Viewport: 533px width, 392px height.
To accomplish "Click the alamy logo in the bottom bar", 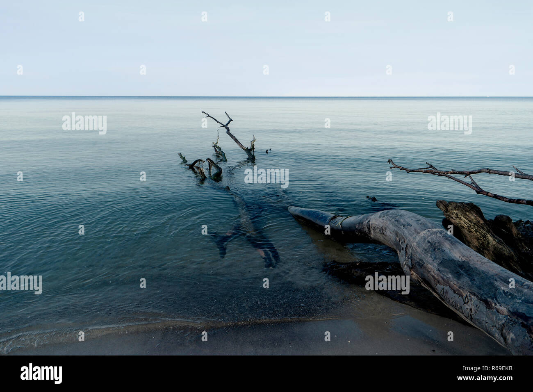I will click(41, 374).
